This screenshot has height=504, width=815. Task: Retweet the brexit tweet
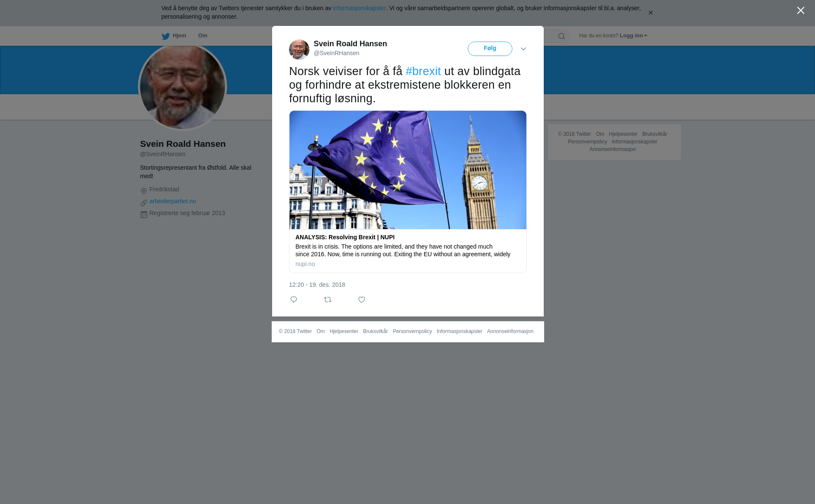tap(328, 300)
